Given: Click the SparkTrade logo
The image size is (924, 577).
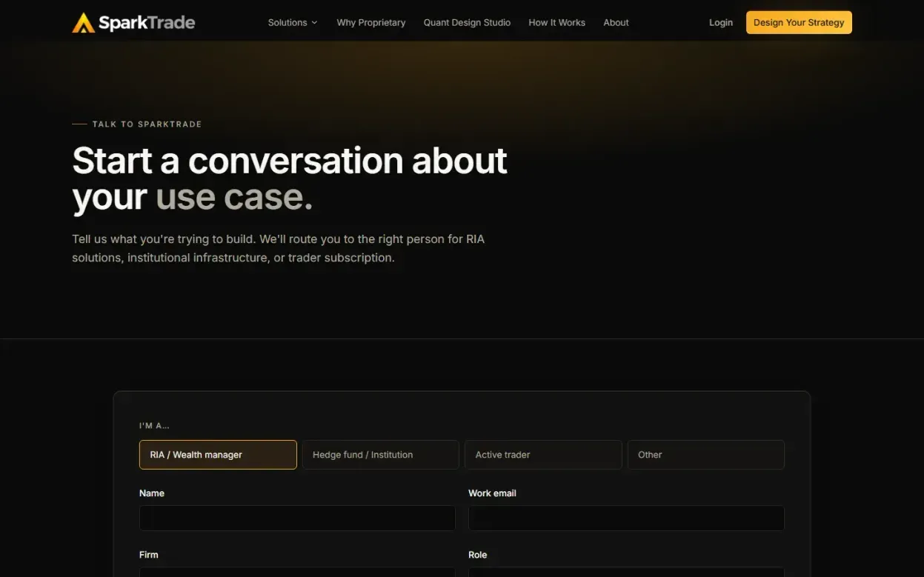Looking at the screenshot, I should click(x=133, y=23).
